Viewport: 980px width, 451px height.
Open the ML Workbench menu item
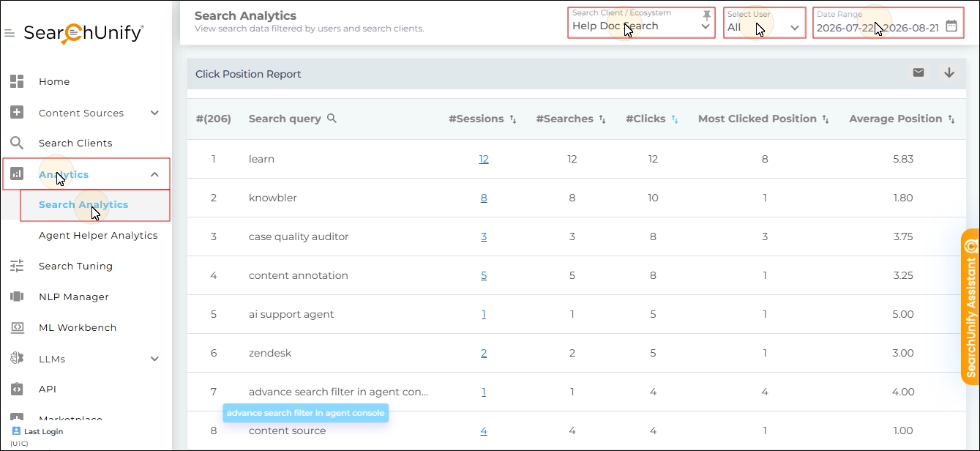pos(77,327)
